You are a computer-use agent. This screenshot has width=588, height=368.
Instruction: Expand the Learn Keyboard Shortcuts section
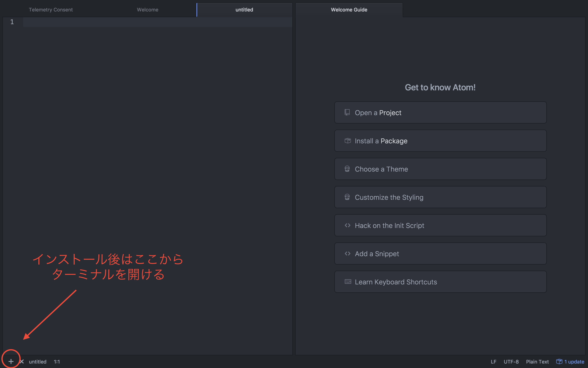pos(440,282)
